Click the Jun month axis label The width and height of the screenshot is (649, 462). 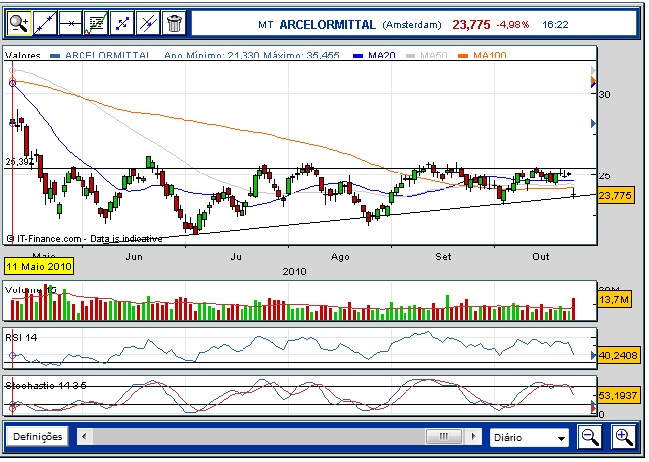click(134, 257)
